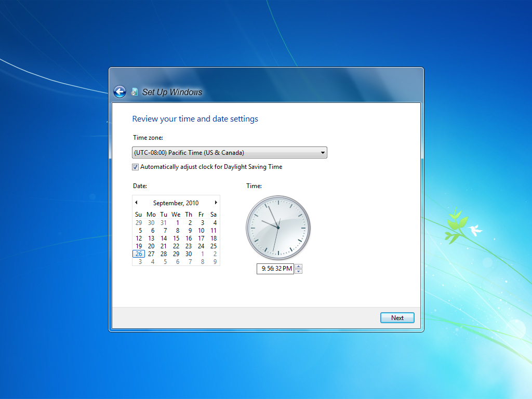This screenshot has width=532, height=399.
Task: Select September 15 in the calendar
Action: pyautogui.click(x=176, y=238)
